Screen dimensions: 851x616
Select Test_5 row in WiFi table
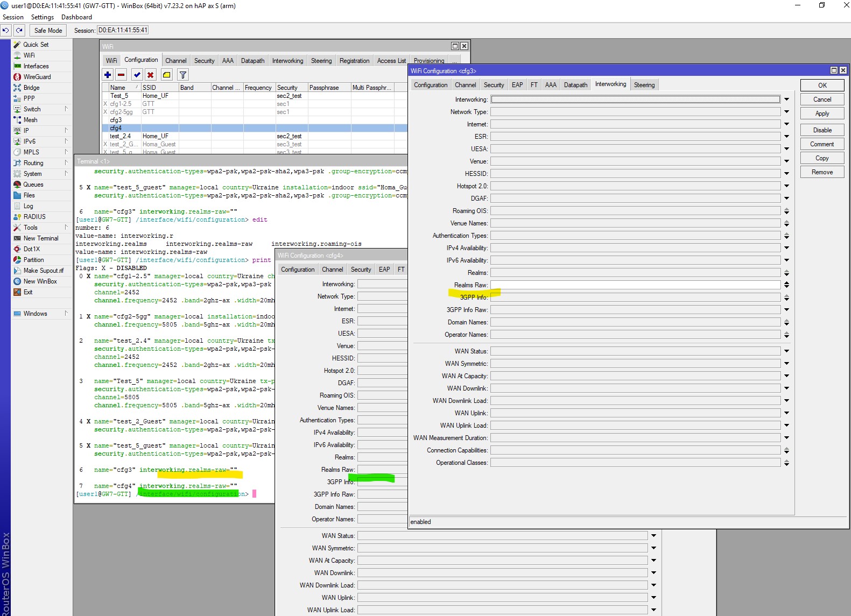tap(255, 96)
